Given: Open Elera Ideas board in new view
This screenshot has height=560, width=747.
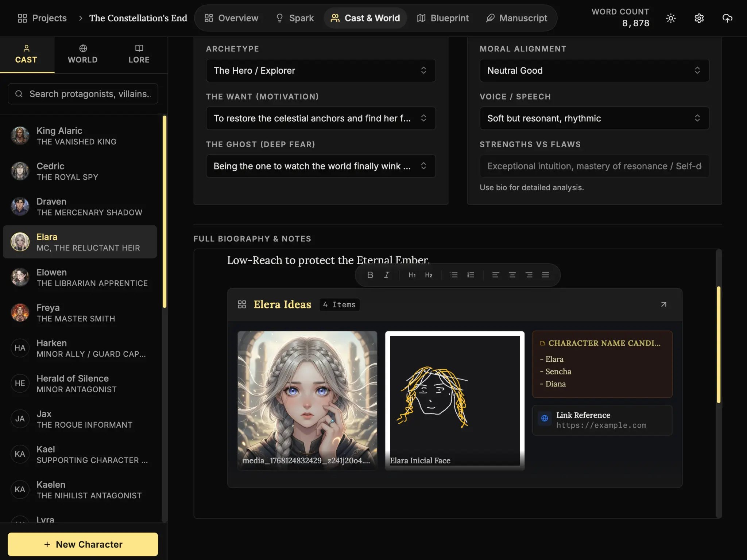Looking at the screenshot, I should click(663, 304).
